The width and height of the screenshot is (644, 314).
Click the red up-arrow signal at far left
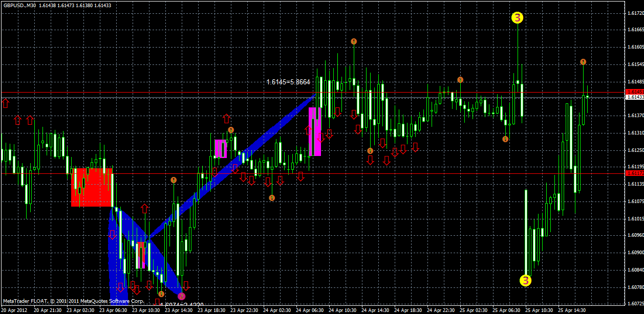point(6,104)
